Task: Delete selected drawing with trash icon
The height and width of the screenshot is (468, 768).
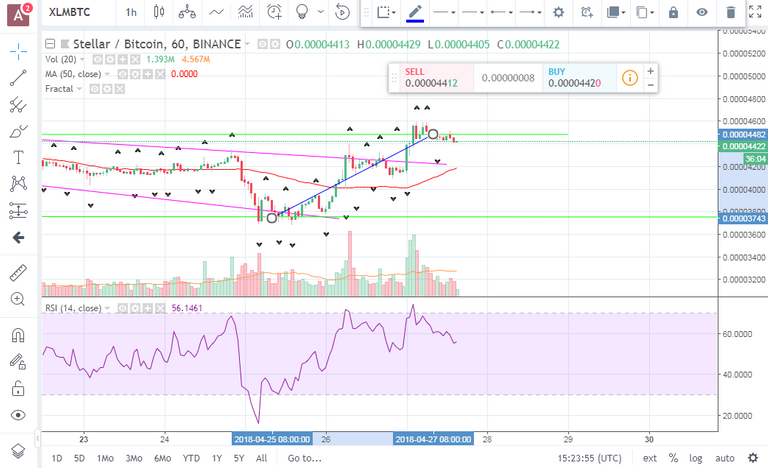Action: [730, 12]
